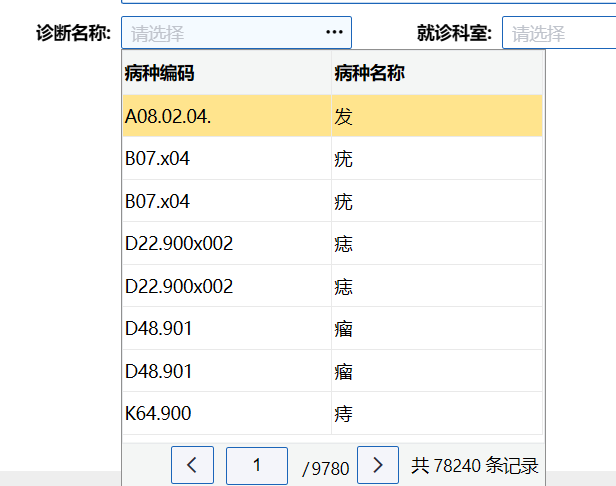
Task: Click the 就诊科室 field label
Action: pos(454,33)
